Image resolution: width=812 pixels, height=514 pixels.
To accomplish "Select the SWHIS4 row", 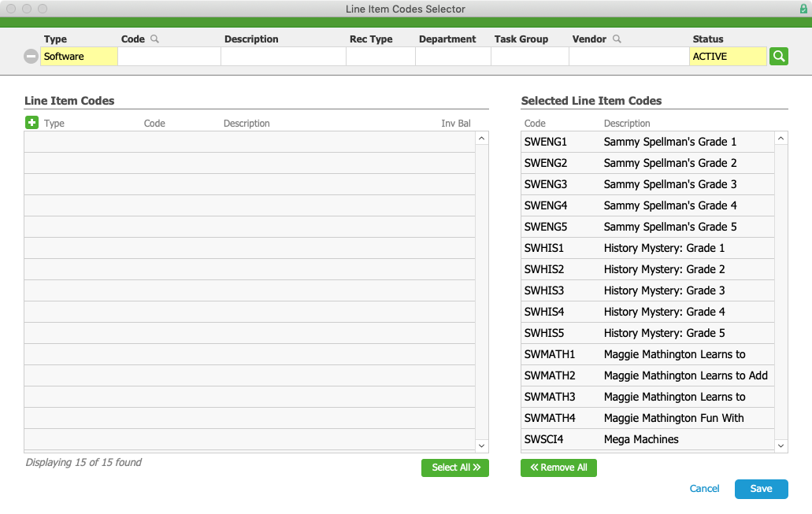I will [647, 312].
